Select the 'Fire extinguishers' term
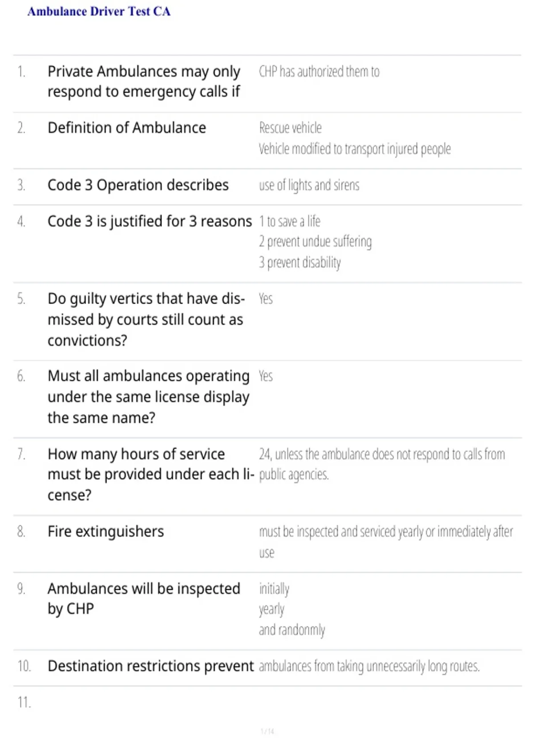This screenshot has height=756, width=534. [x=106, y=532]
